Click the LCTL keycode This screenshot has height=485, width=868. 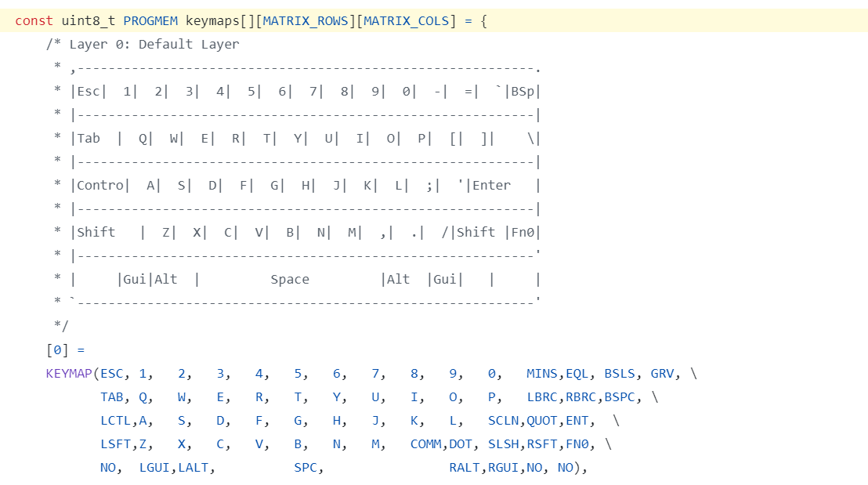[x=116, y=421]
